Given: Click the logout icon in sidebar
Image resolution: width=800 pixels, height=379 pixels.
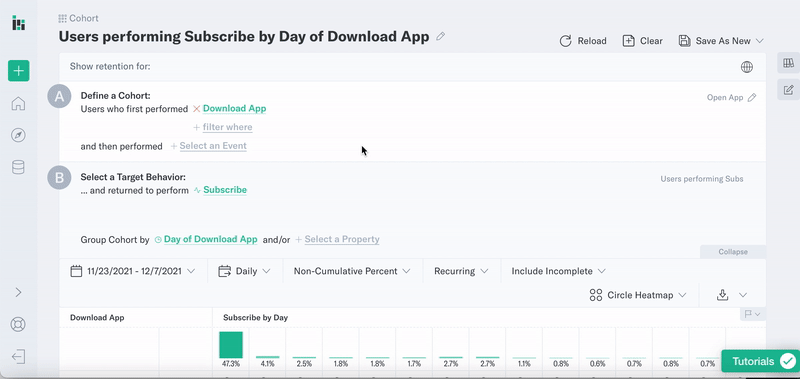Looking at the screenshot, I should 18,357.
